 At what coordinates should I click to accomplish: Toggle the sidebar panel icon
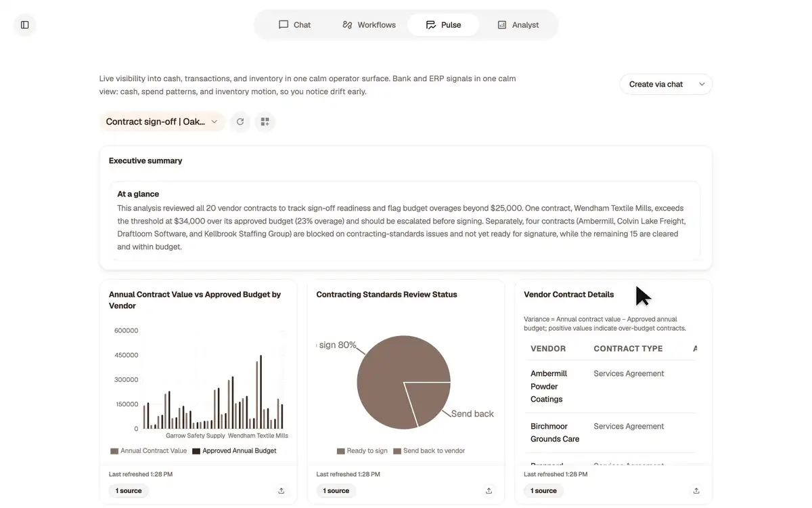click(x=25, y=25)
